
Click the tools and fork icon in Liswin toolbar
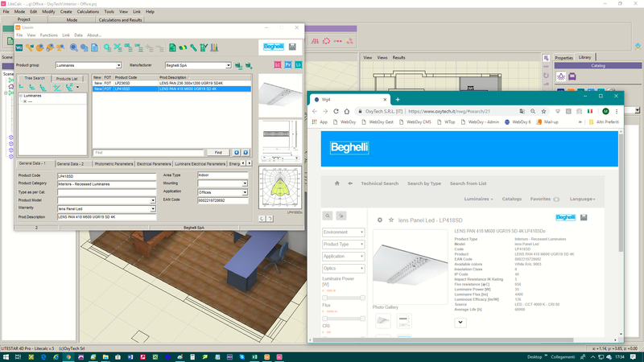(x=204, y=47)
